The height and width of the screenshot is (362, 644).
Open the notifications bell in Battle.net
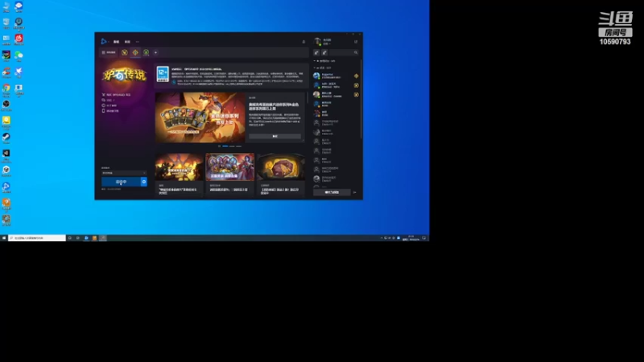point(303,42)
